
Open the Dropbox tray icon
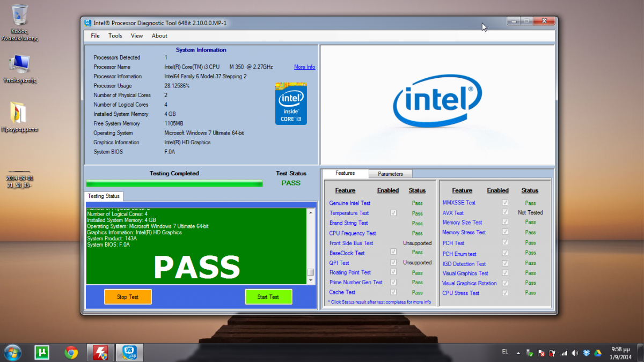(586, 353)
